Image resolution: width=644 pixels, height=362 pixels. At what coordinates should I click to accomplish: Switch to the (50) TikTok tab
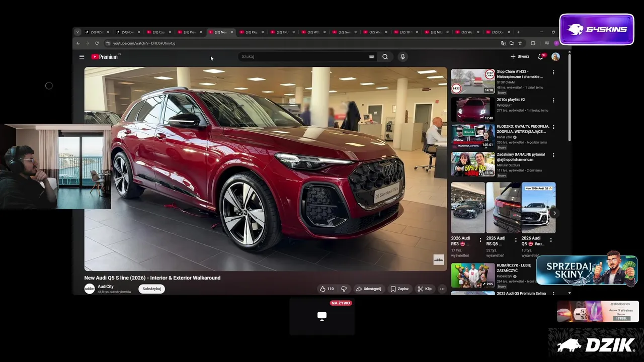97,32
